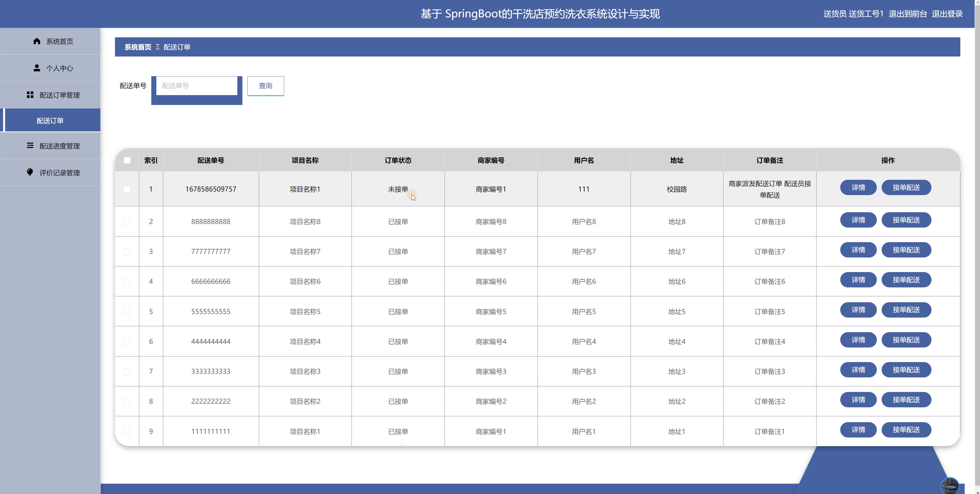Click 接单配送 for order 5555555555
980x494 pixels.
[x=906, y=310]
